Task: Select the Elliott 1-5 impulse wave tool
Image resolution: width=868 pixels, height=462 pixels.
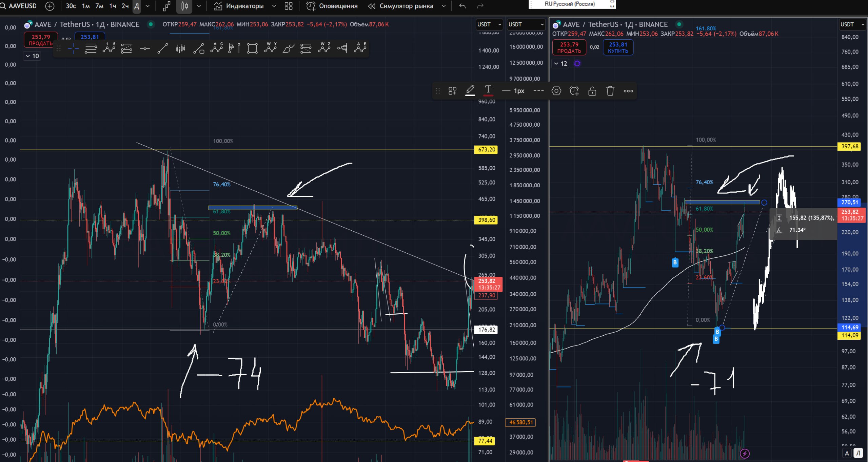Action: click(109, 48)
